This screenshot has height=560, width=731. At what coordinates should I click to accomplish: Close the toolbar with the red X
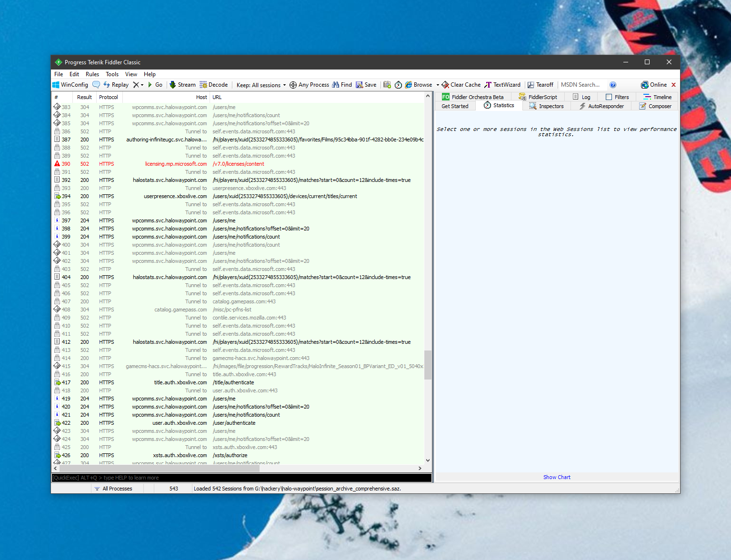pos(673,85)
